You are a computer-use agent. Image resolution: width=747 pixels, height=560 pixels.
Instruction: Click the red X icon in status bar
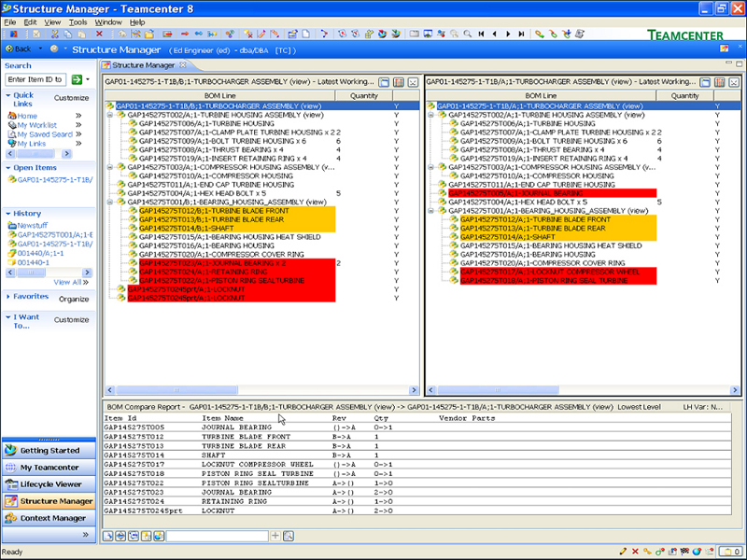click(635, 552)
